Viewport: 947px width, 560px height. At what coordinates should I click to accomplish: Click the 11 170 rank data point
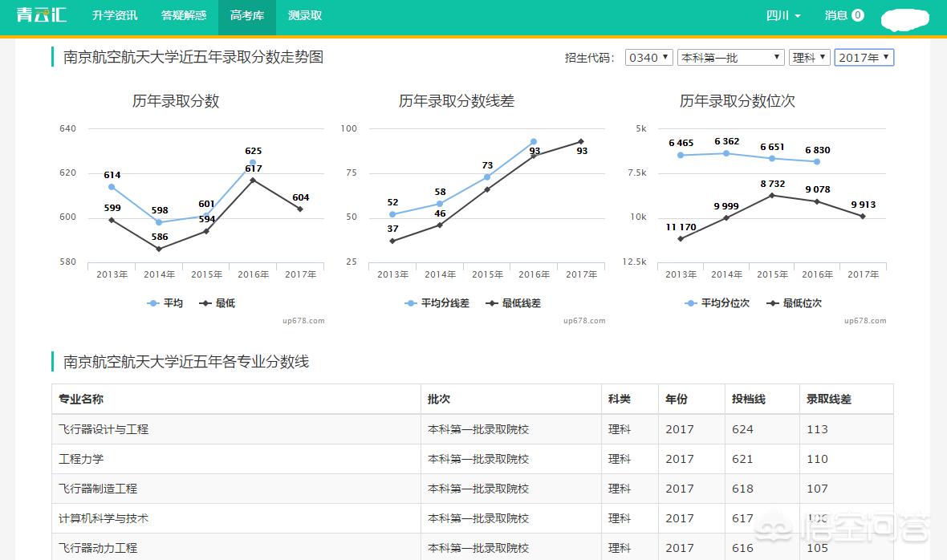pos(681,238)
